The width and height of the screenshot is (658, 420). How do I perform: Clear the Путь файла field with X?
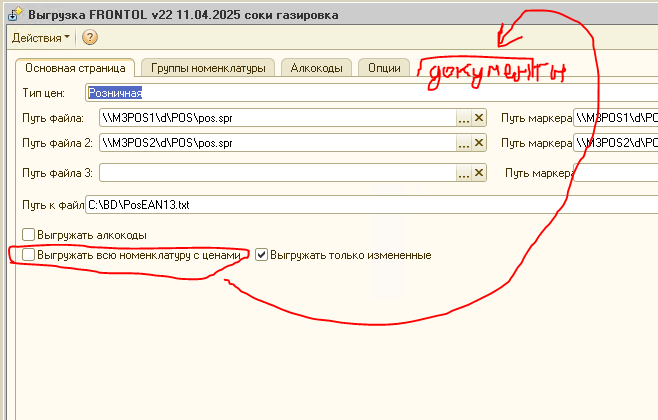point(479,119)
